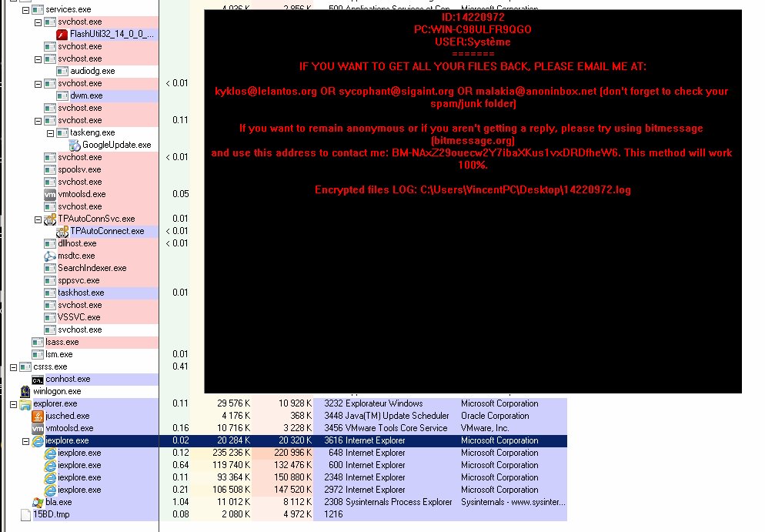Click the lsass.exe icon
This screenshot has height=532, width=765.
pos(38,342)
